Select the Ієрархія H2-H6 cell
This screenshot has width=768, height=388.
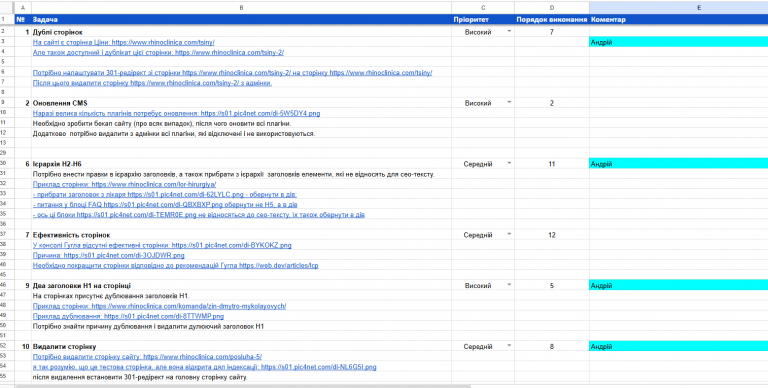click(241, 164)
